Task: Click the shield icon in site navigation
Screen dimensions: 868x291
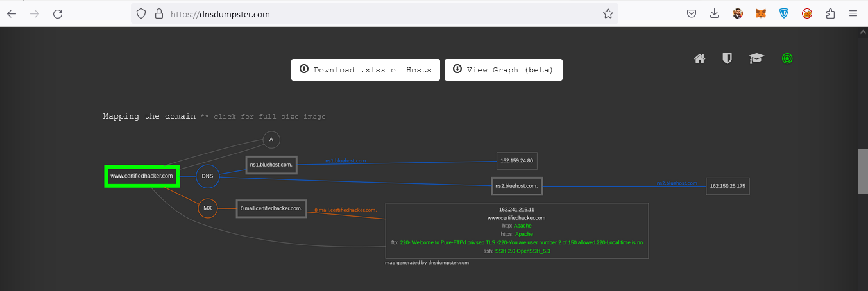Action: pyautogui.click(x=727, y=58)
